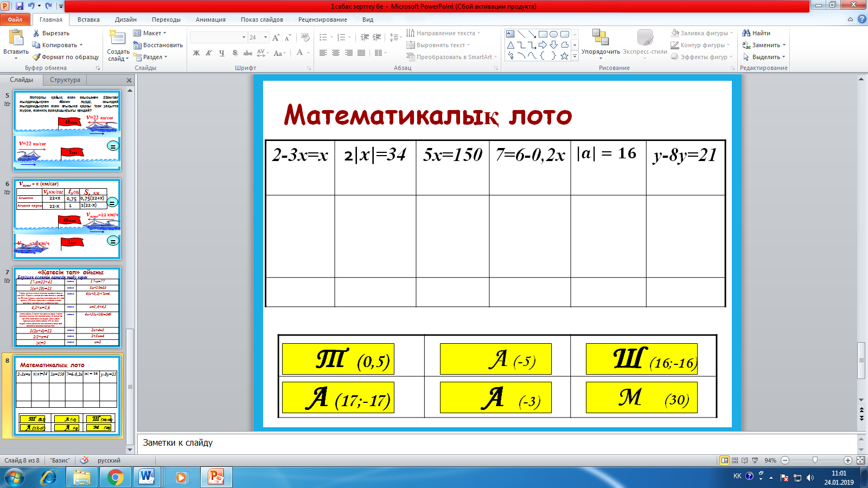Screen dimensions: 868x488
Task: Open Shape Fill (Заливка фигуры) options
Action: click(x=702, y=33)
